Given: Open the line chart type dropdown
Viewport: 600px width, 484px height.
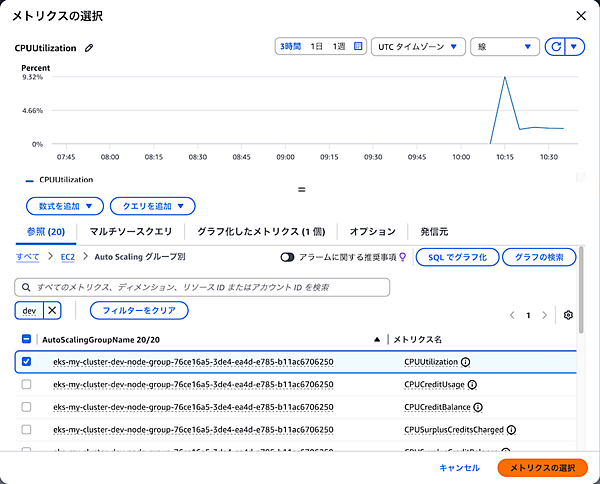Looking at the screenshot, I should (505, 47).
